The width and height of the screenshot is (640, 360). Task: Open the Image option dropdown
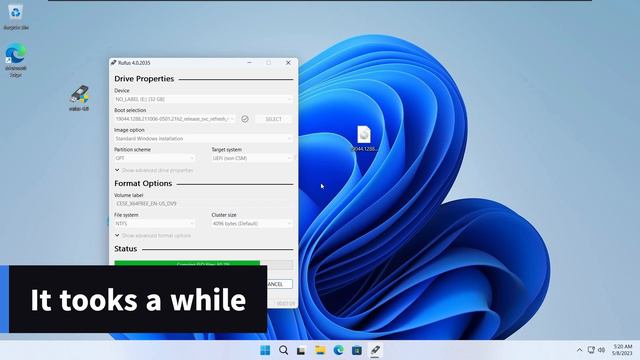203,138
